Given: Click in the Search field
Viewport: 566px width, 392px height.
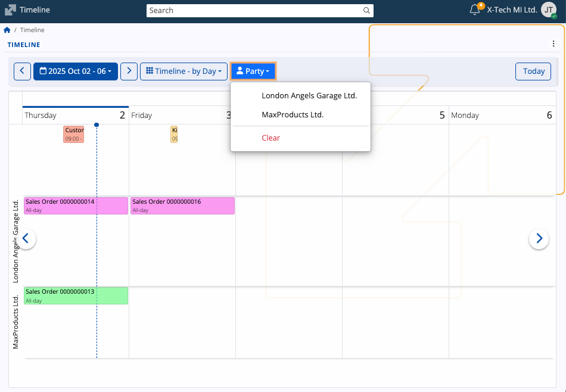Looking at the screenshot, I should [253, 10].
